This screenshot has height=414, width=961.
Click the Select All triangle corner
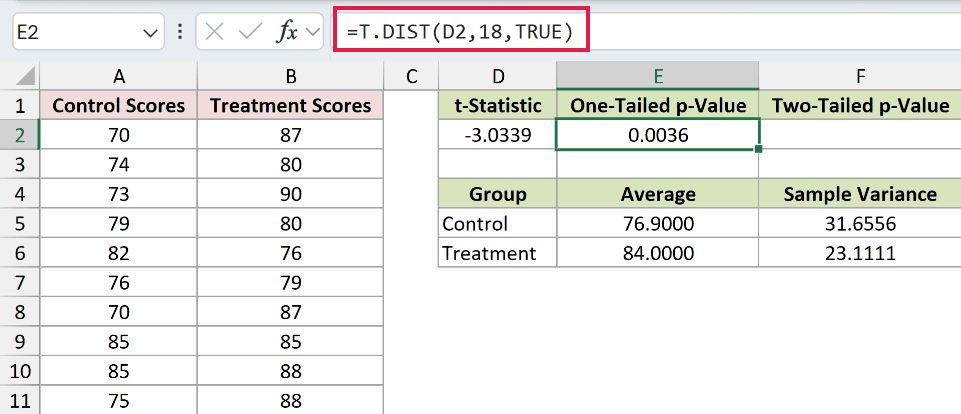(25, 77)
